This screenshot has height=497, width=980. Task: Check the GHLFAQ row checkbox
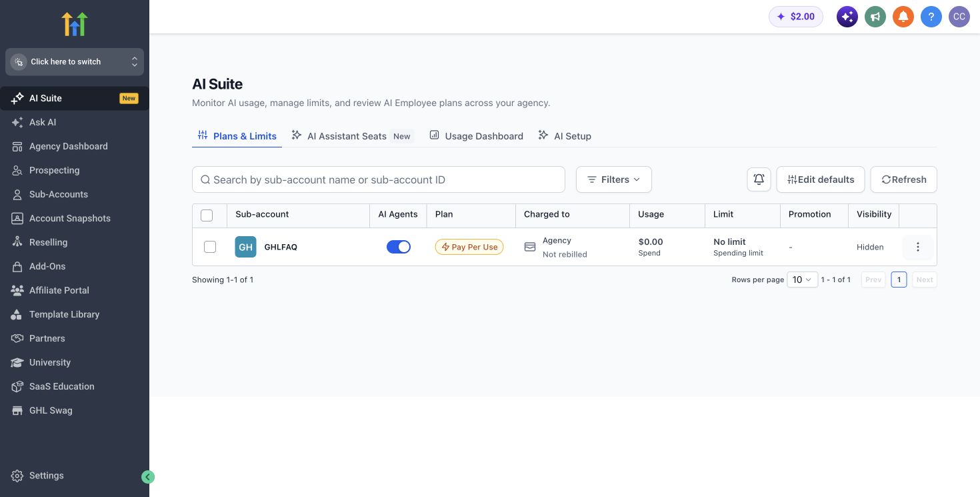coord(210,247)
